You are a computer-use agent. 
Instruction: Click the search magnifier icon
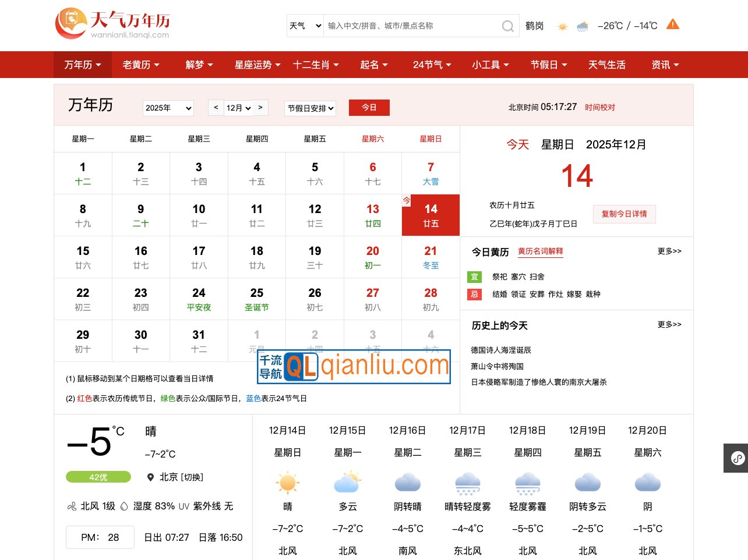pos(507,26)
